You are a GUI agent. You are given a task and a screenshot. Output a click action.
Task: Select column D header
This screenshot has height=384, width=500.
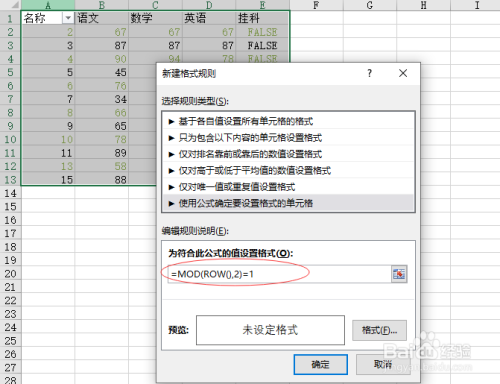[209, 5]
